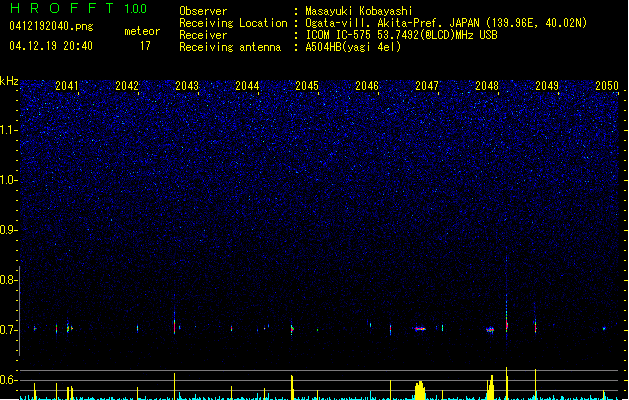Click observer name Masayuki Kobayashi

point(359,11)
